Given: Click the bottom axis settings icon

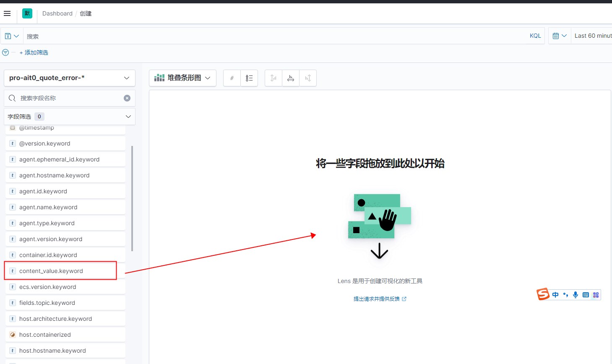Looking at the screenshot, I should coord(291,78).
